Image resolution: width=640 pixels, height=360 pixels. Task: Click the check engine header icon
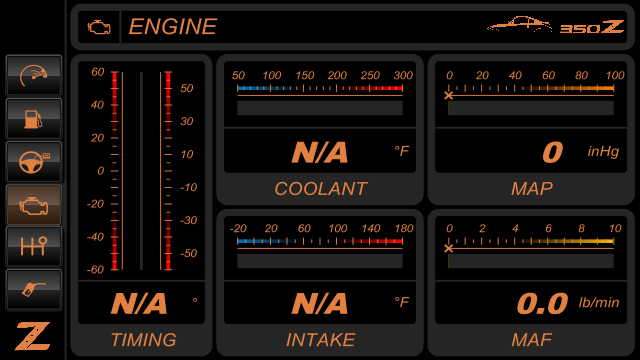(x=99, y=27)
